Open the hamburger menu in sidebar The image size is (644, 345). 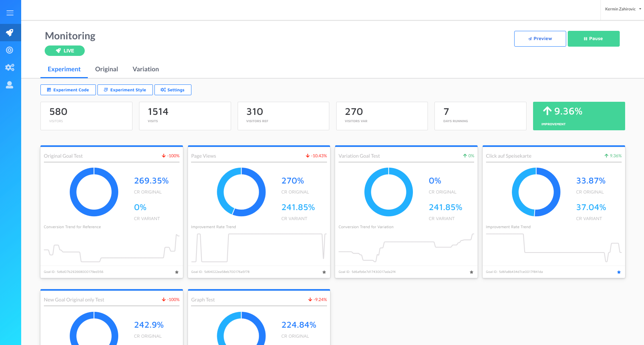(x=10, y=13)
